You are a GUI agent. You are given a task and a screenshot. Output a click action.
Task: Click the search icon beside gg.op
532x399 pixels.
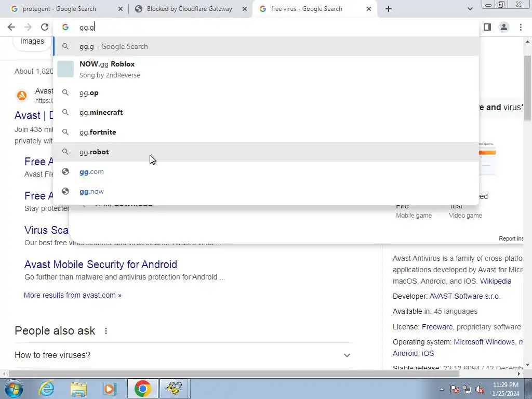(65, 92)
